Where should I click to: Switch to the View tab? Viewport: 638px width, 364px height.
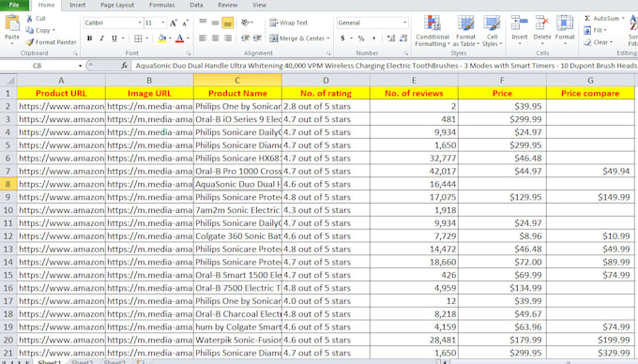point(259,5)
